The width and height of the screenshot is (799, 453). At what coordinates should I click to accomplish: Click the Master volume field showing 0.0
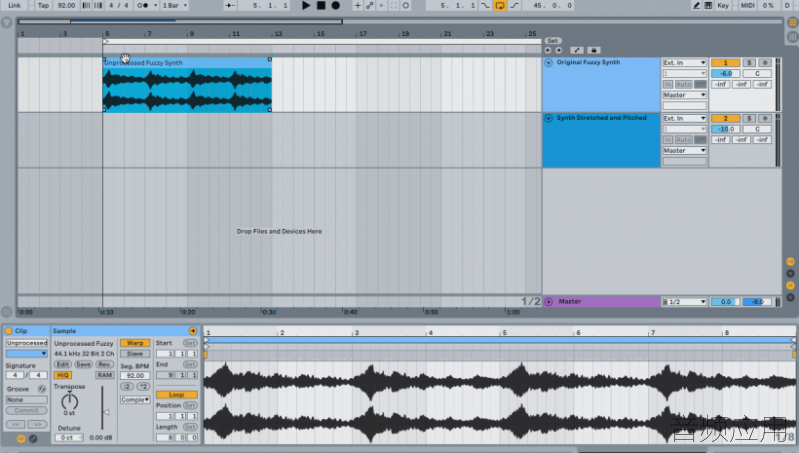pos(726,302)
